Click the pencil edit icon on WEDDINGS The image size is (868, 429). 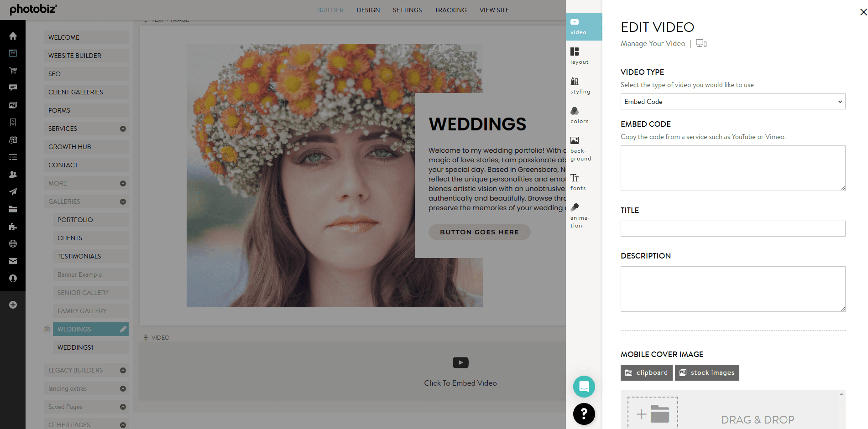click(x=123, y=329)
